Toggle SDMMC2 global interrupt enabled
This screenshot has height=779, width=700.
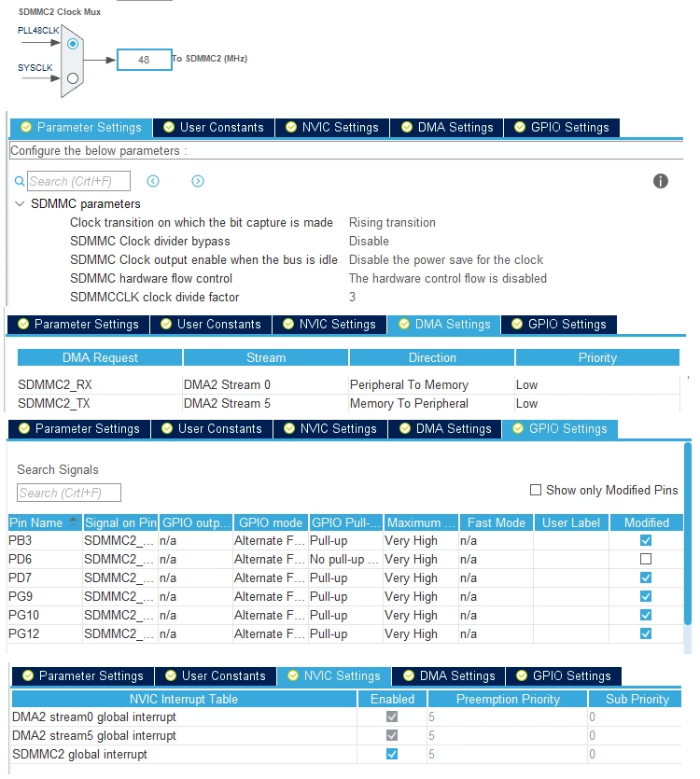pos(392,754)
